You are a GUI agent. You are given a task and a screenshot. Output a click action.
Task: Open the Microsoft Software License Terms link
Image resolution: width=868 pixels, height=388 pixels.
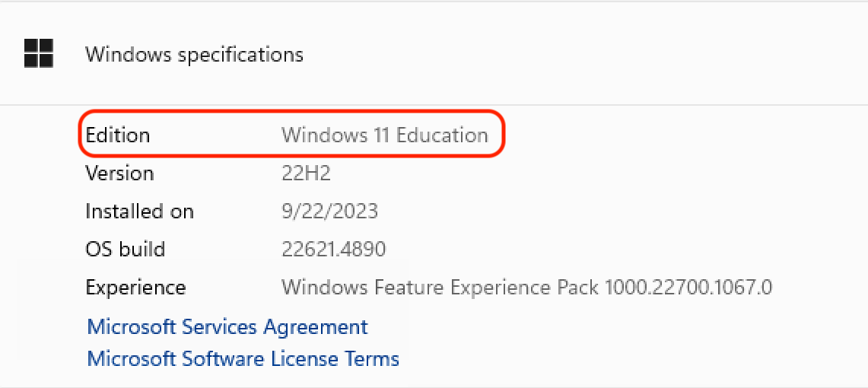pos(243,358)
